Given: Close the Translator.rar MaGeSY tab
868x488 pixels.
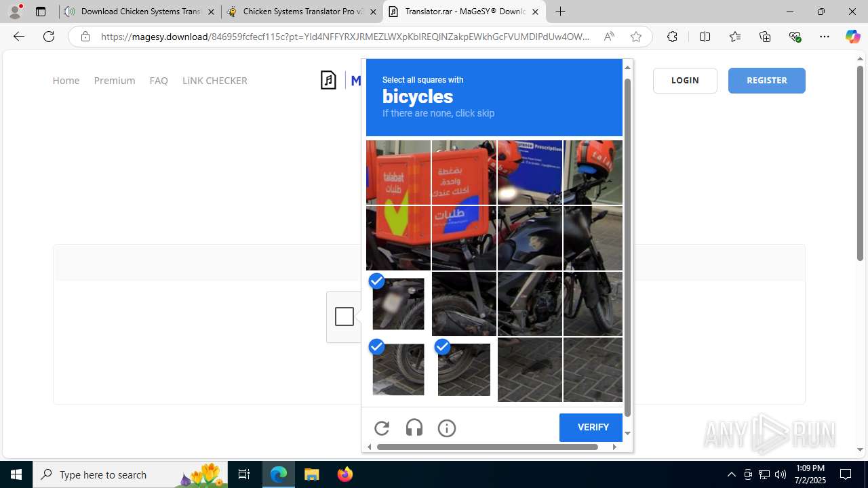Looking at the screenshot, I should point(535,12).
